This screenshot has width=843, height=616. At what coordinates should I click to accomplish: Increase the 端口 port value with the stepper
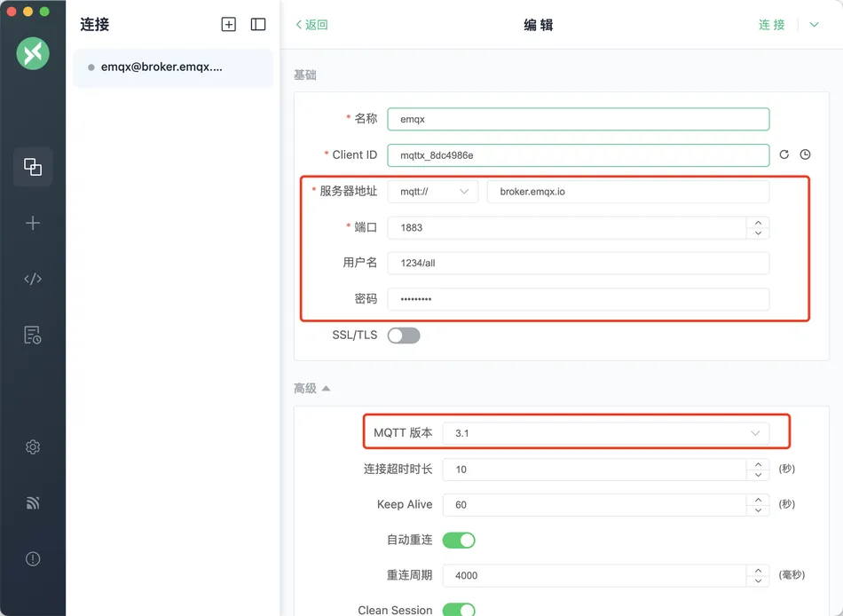(759, 222)
